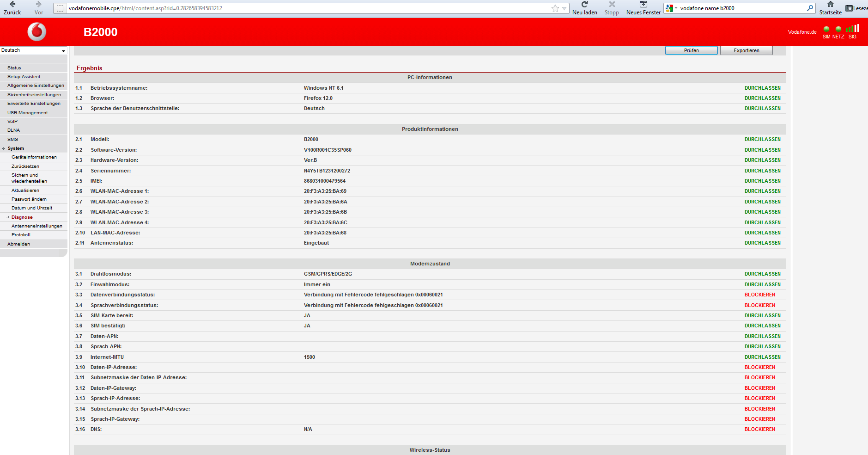Bookmark the page with the star icon

tap(555, 8)
